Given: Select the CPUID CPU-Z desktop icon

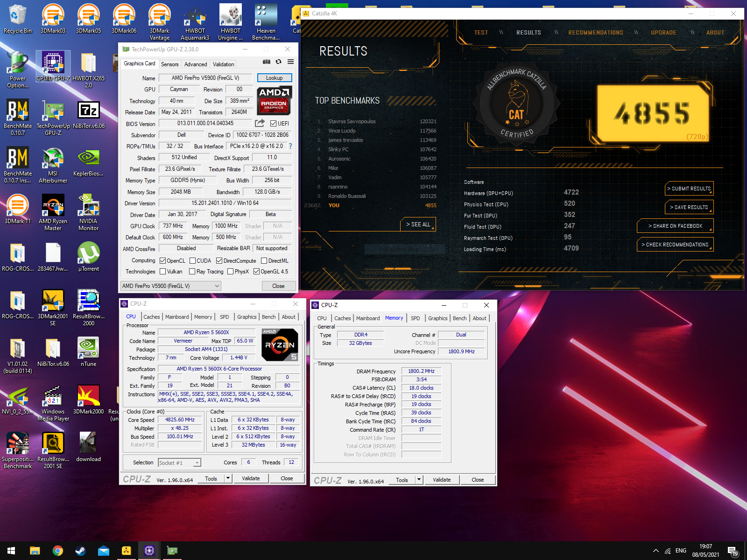Looking at the screenshot, I should pos(53,67).
